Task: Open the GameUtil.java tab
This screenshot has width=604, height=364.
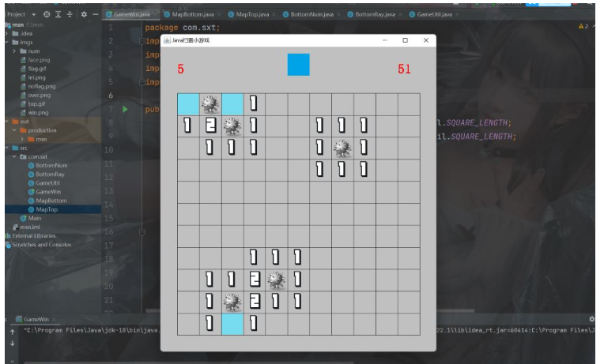Action: pos(435,14)
